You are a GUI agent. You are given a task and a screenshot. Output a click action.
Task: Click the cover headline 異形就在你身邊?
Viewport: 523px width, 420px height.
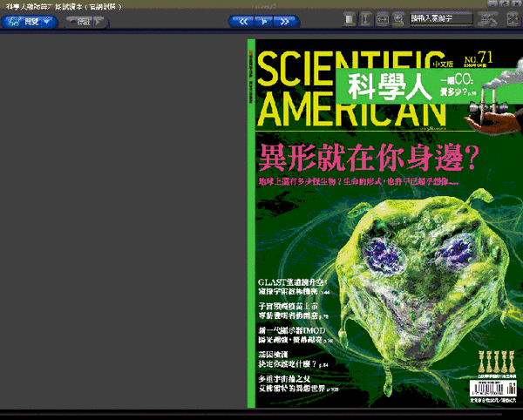click(368, 158)
